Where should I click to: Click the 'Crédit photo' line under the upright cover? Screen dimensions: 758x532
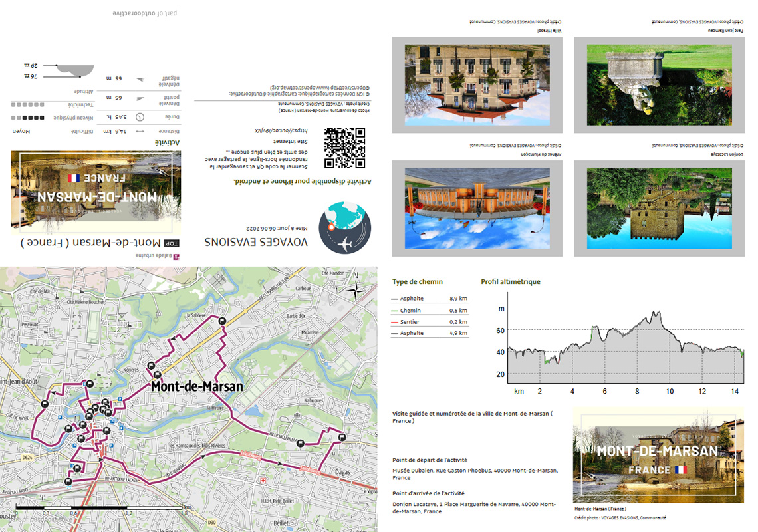click(620, 518)
